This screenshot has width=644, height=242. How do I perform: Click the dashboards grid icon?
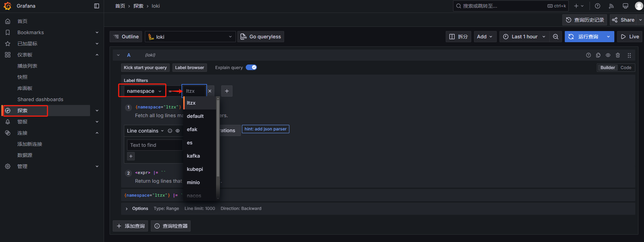pos(8,55)
